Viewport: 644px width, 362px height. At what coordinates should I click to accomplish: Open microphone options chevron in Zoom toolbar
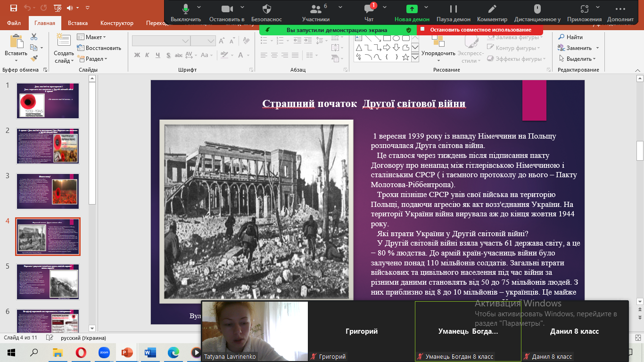click(x=199, y=7)
